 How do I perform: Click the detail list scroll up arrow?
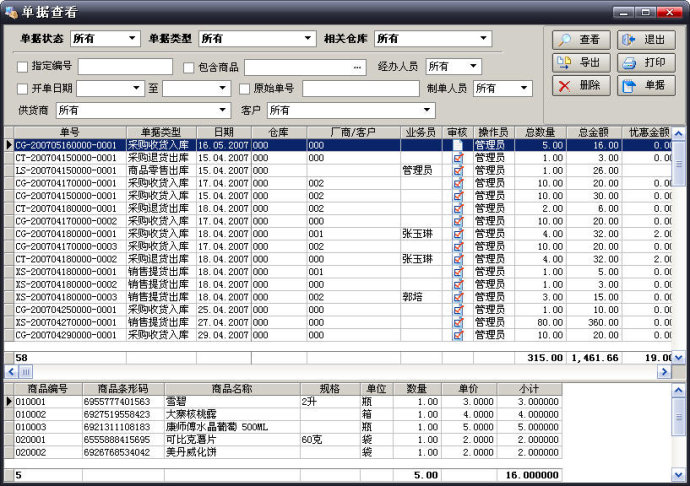678,390
